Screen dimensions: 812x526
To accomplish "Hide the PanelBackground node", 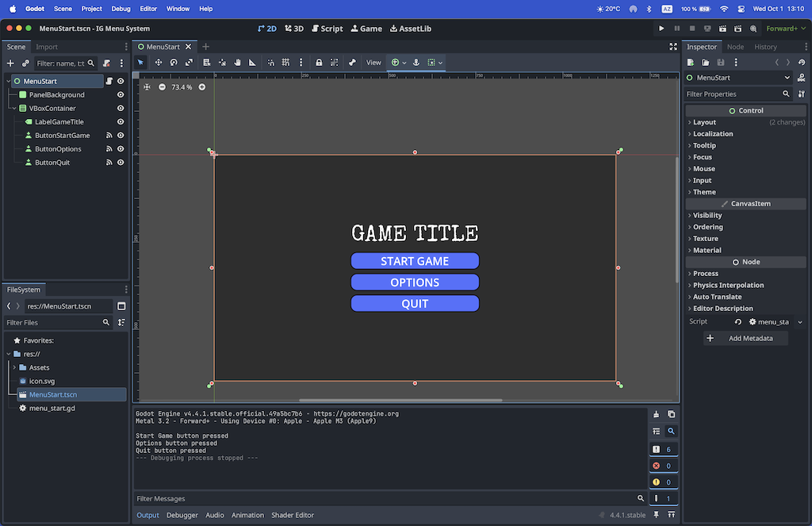I will click(x=121, y=94).
